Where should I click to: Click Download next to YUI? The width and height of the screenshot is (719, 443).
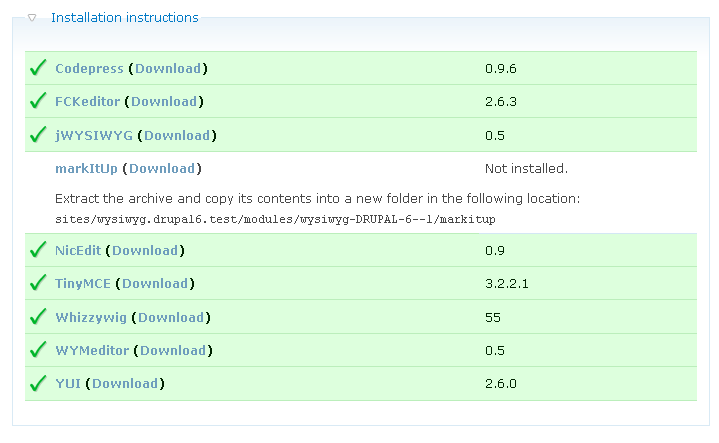click(125, 383)
